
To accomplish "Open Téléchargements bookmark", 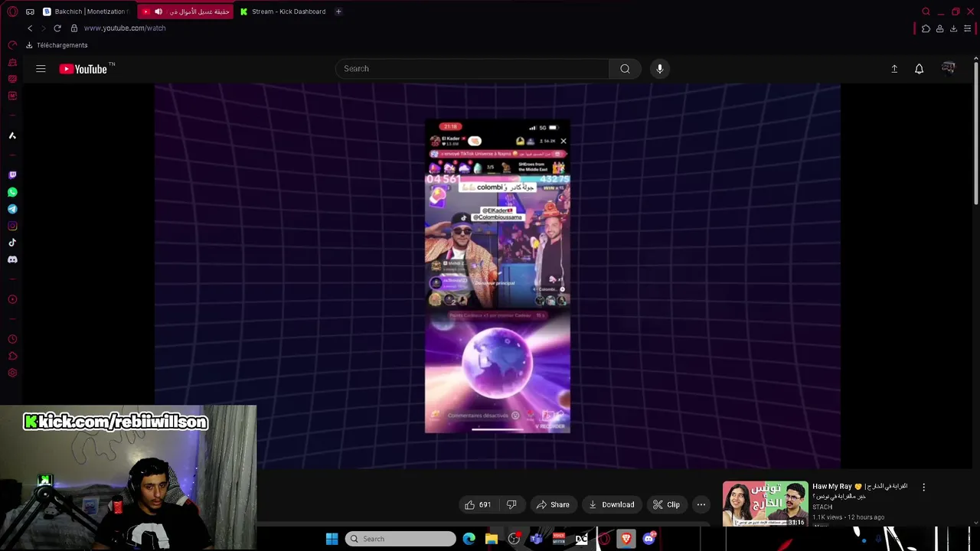I will point(57,45).
